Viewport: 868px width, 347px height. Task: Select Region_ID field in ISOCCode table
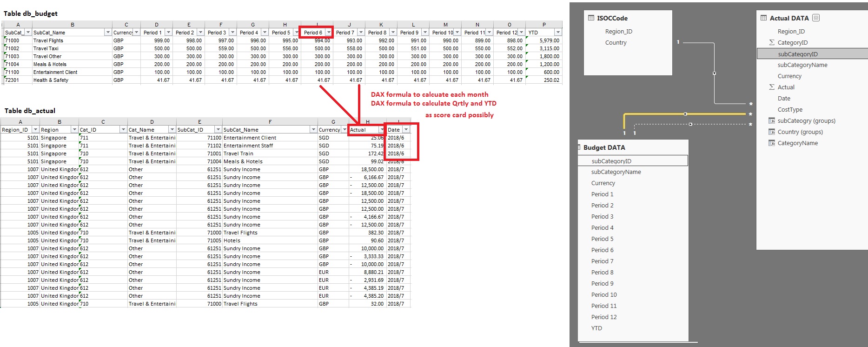[x=618, y=32]
